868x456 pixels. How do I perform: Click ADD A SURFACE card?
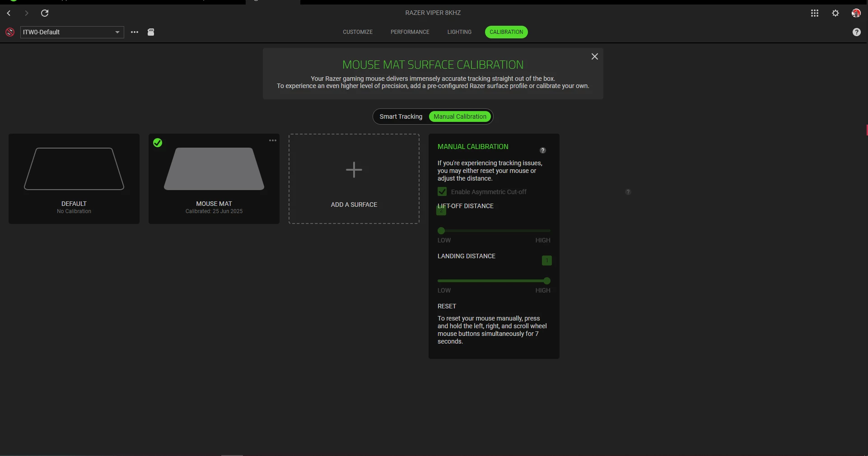pos(354,179)
